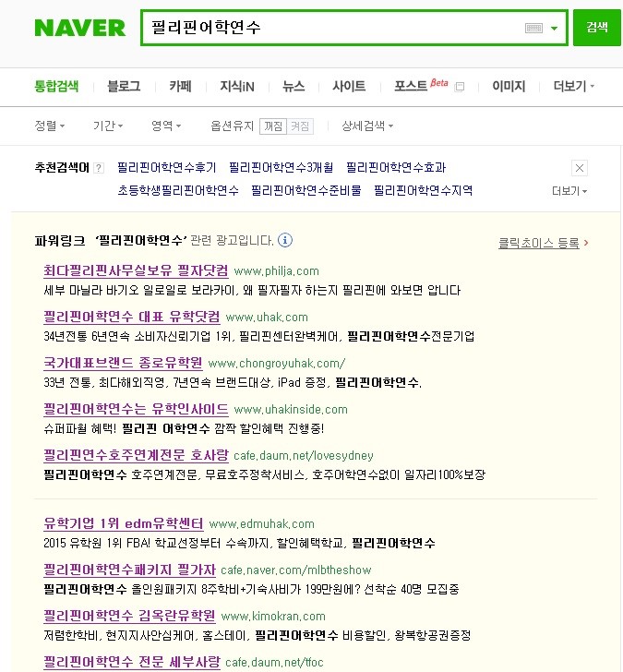
Task: Click the cafe.naver.com/mlbtheshow URL
Action: click(295, 570)
